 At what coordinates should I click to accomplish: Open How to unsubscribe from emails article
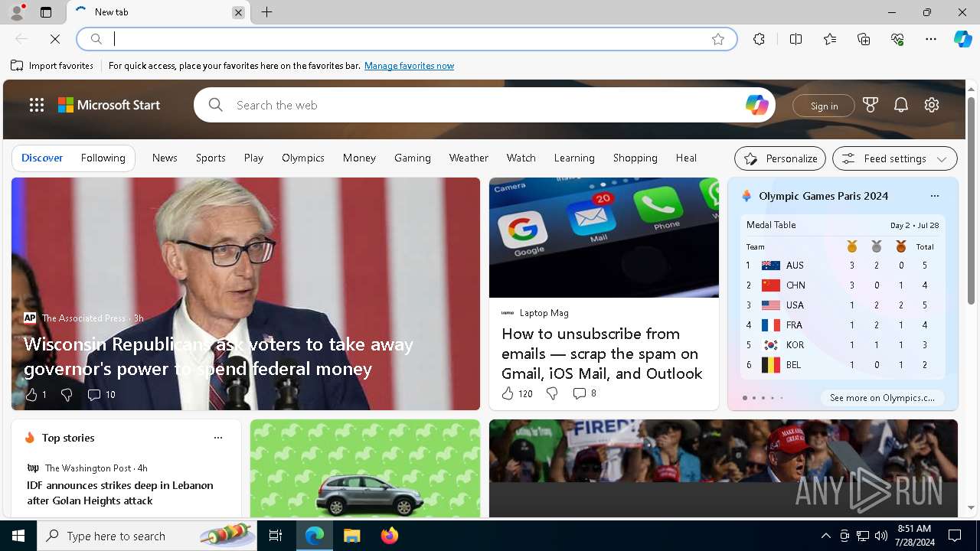[602, 354]
